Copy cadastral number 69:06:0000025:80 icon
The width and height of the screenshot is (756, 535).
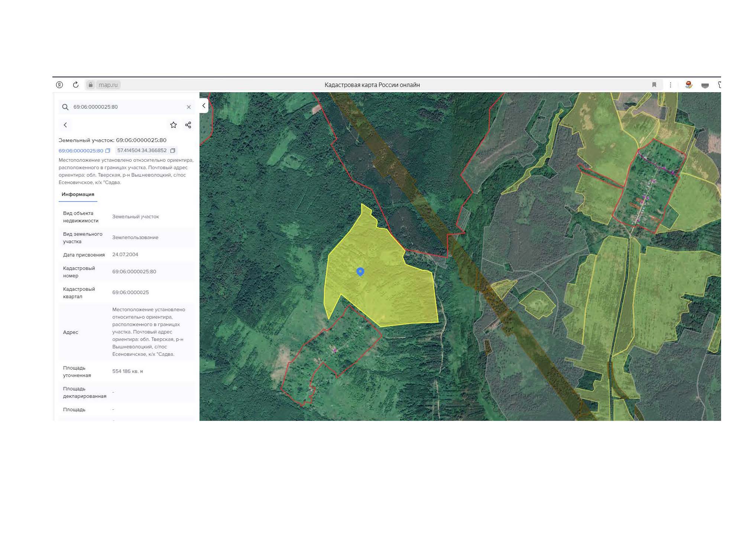pos(108,151)
